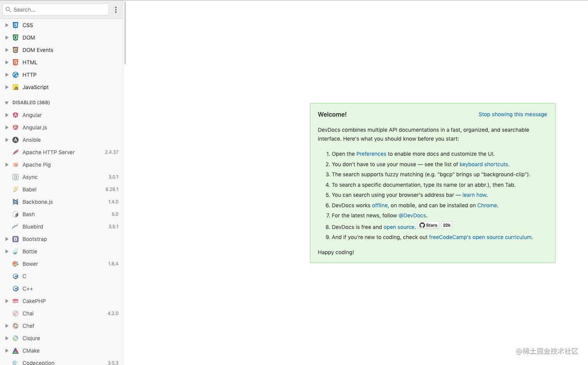Click the Babel version 6.26.1 label
Screen dimensions: 588x365
point(112,189)
